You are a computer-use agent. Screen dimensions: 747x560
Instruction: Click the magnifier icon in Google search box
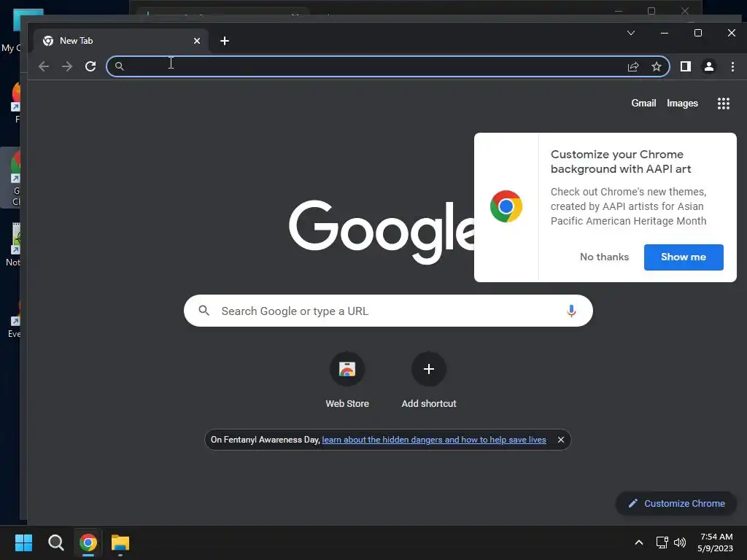204,311
